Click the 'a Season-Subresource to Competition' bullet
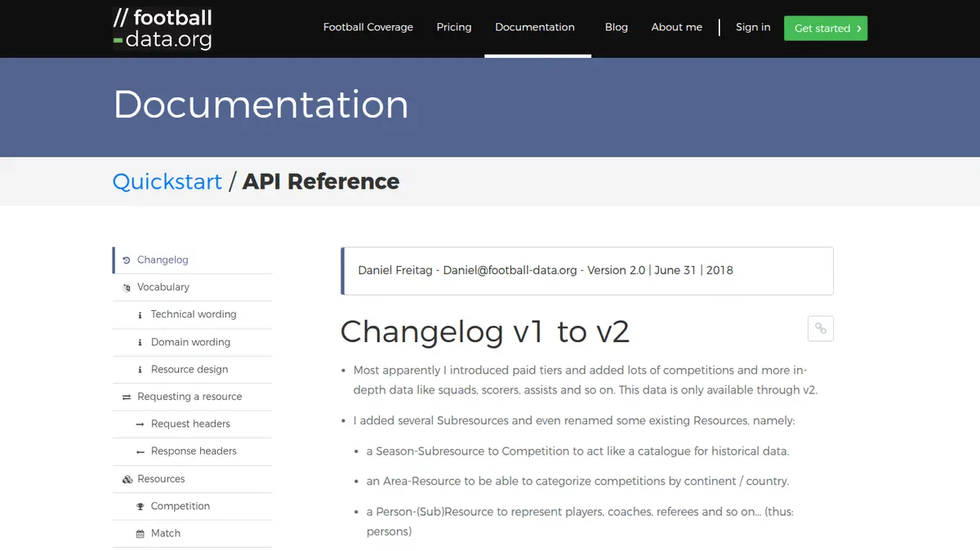The width and height of the screenshot is (980, 551). tap(577, 451)
